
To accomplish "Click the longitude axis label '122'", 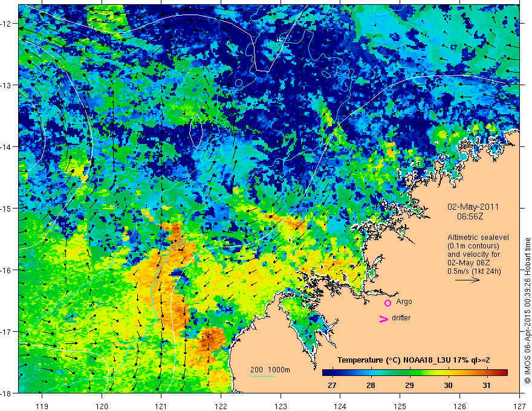I will (221, 407).
